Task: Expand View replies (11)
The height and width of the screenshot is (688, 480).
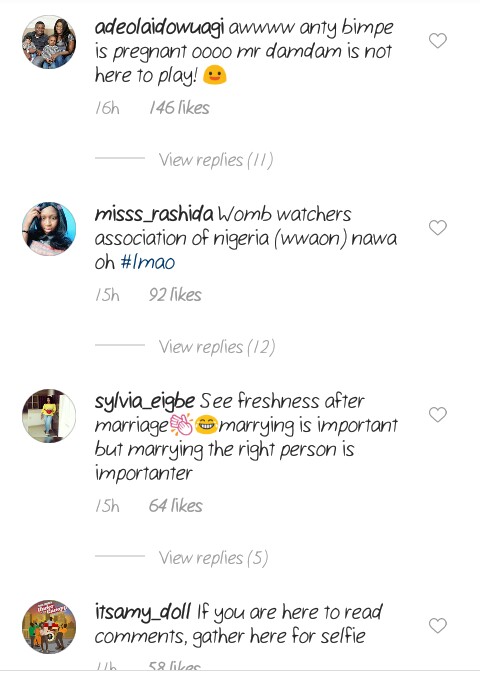Action: (216, 160)
